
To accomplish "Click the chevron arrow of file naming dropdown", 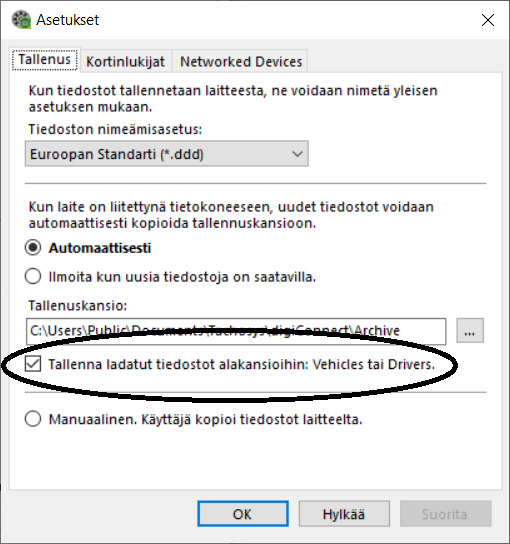I will pyautogui.click(x=297, y=154).
